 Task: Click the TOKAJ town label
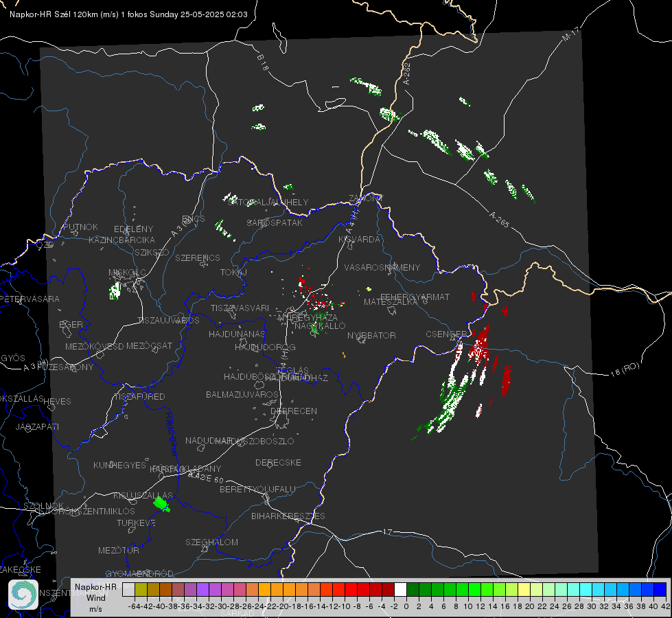coord(233,273)
